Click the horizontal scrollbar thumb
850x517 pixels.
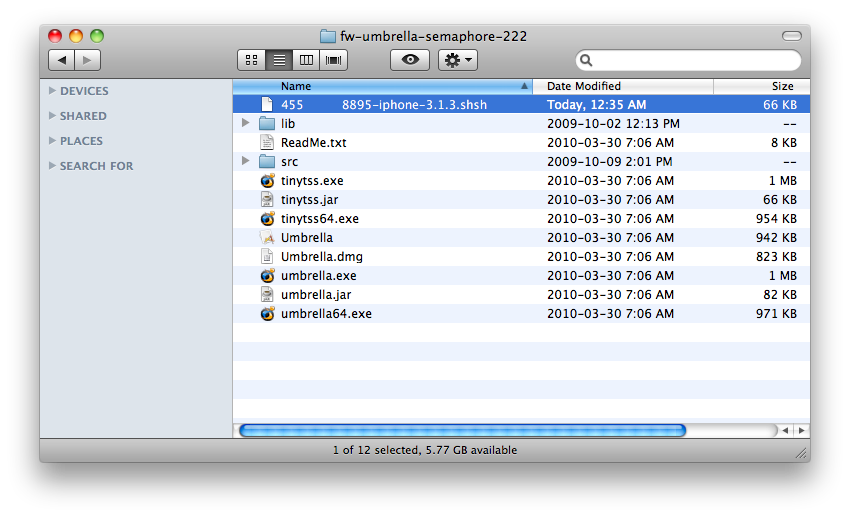(x=461, y=430)
